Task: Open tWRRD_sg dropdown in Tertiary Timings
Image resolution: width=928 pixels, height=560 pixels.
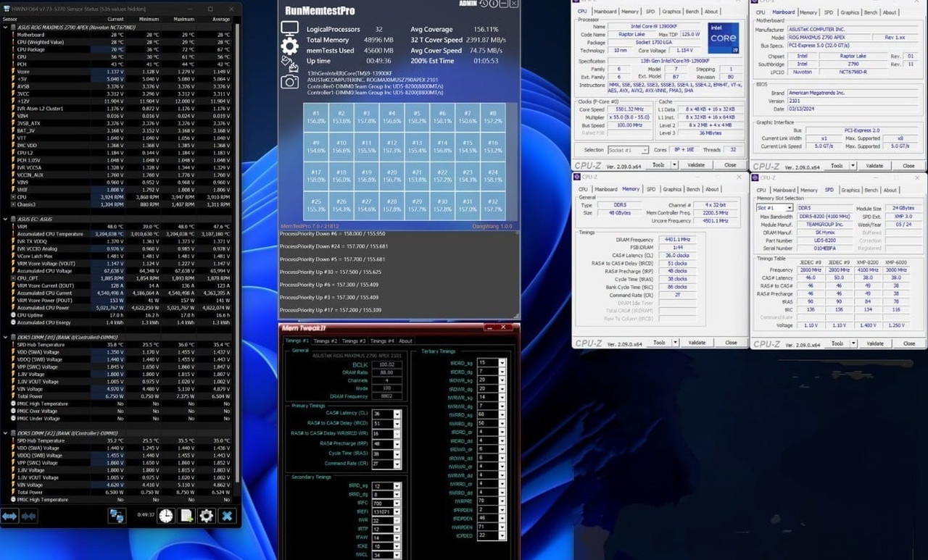Action: pos(502,414)
